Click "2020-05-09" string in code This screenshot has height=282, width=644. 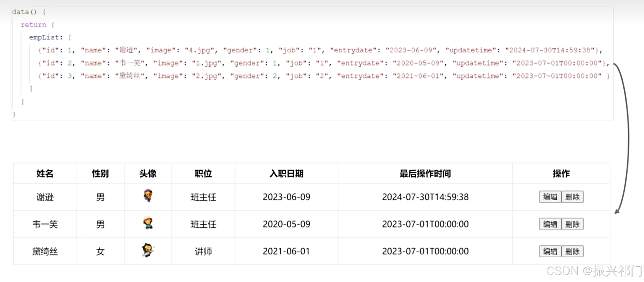pyautogui.click(x=418, y=63)
